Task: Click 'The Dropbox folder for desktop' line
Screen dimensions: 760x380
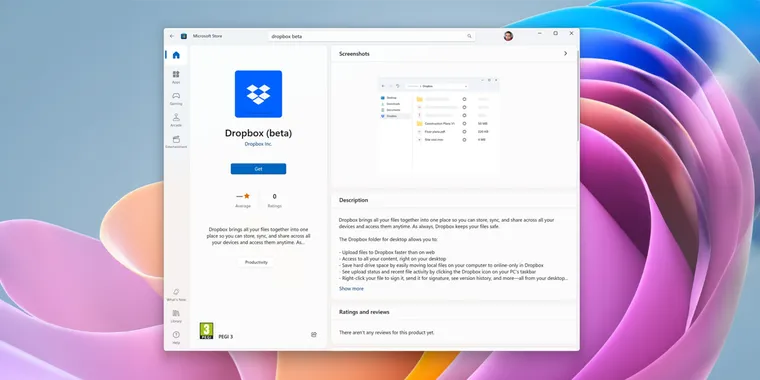Action: coord(388,239)
